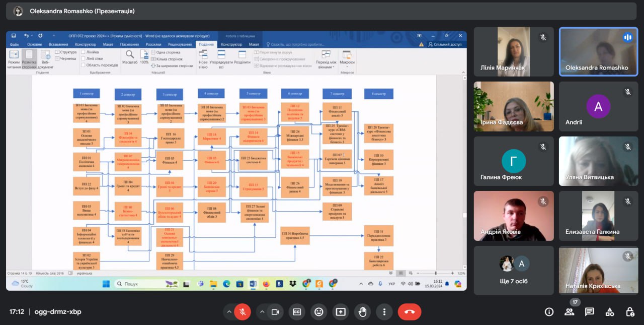Open host controls lock icon
This screenshot has height=325, width=644.
pos(629,312)
